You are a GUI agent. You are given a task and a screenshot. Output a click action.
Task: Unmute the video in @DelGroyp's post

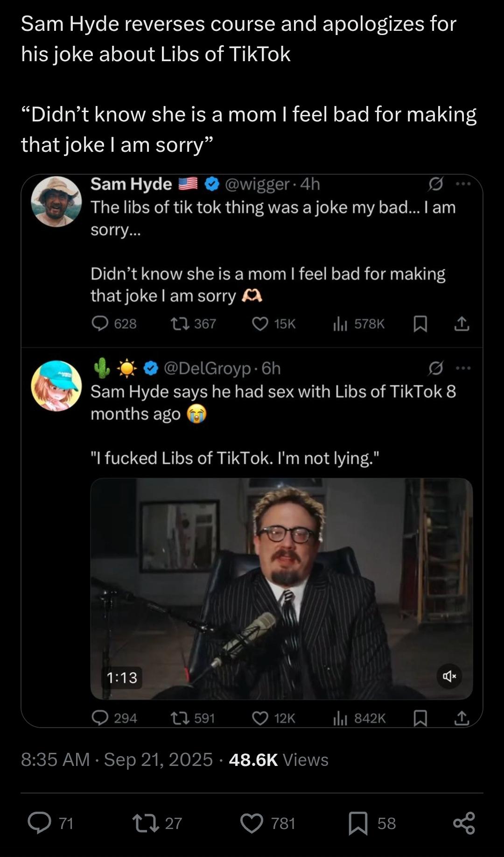tap(449, 676)
